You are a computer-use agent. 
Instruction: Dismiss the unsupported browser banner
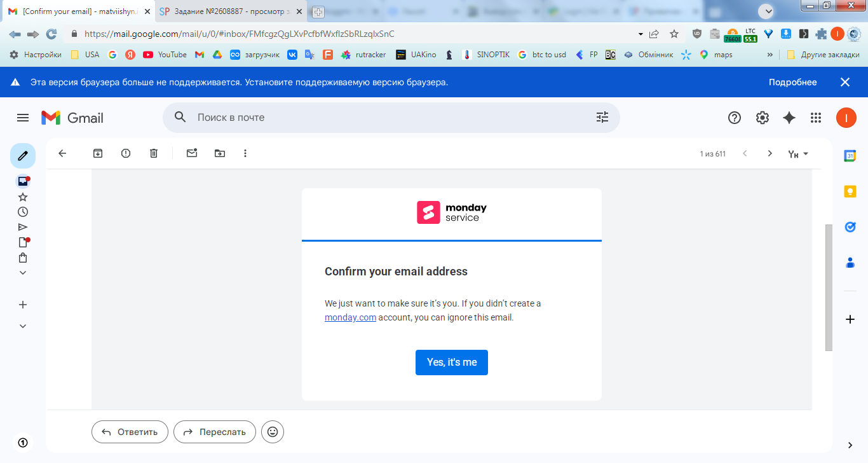click(x=845, y=82)
